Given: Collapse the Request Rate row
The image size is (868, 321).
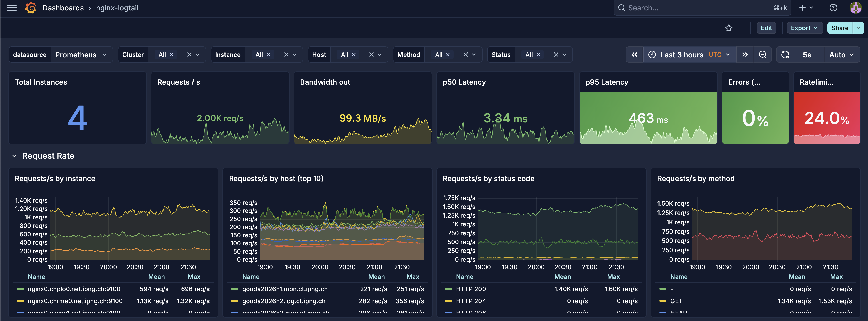Looking at the screenshot, I should 14,156.
